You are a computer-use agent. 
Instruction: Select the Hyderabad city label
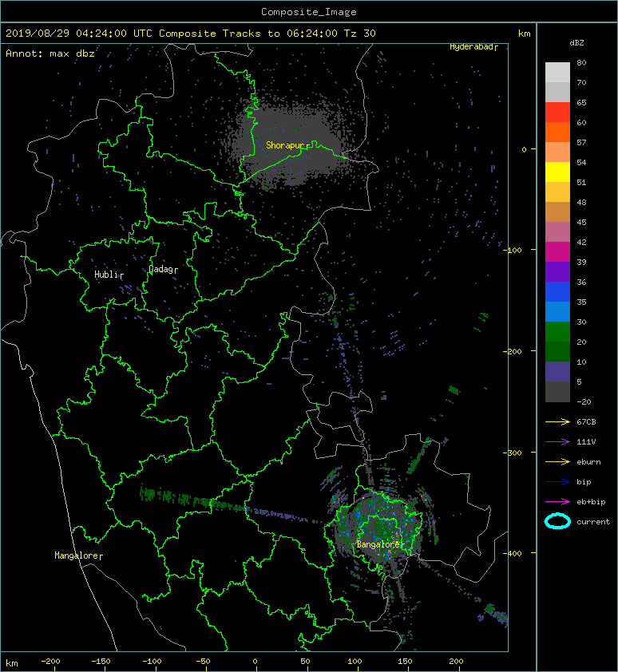coord(473,47)
